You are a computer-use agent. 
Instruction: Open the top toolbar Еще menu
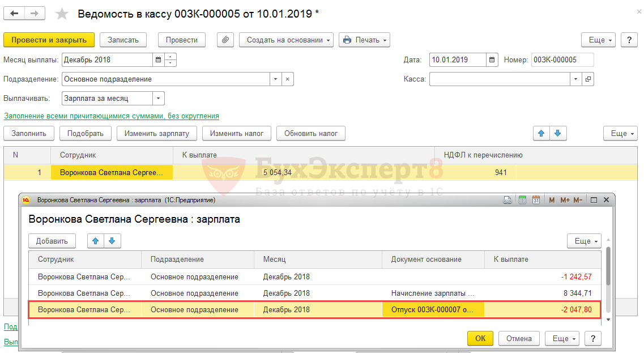598,40
